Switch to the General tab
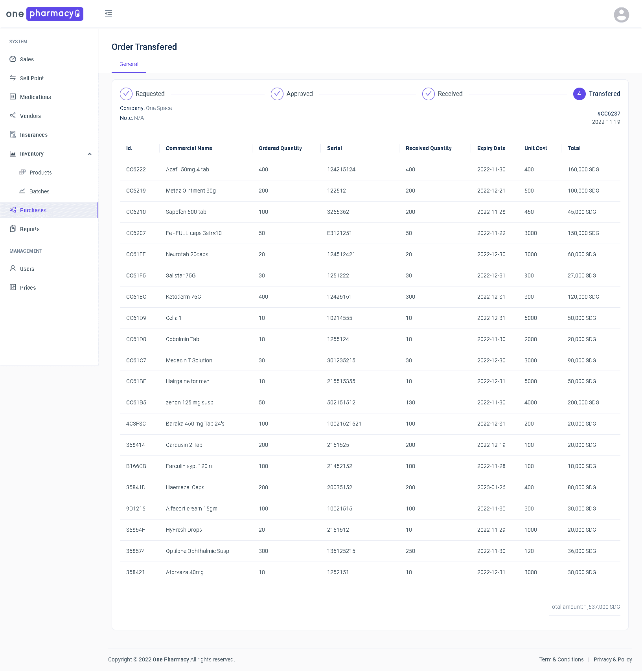The width and height of the screenshot is (642, 672). 129,64
